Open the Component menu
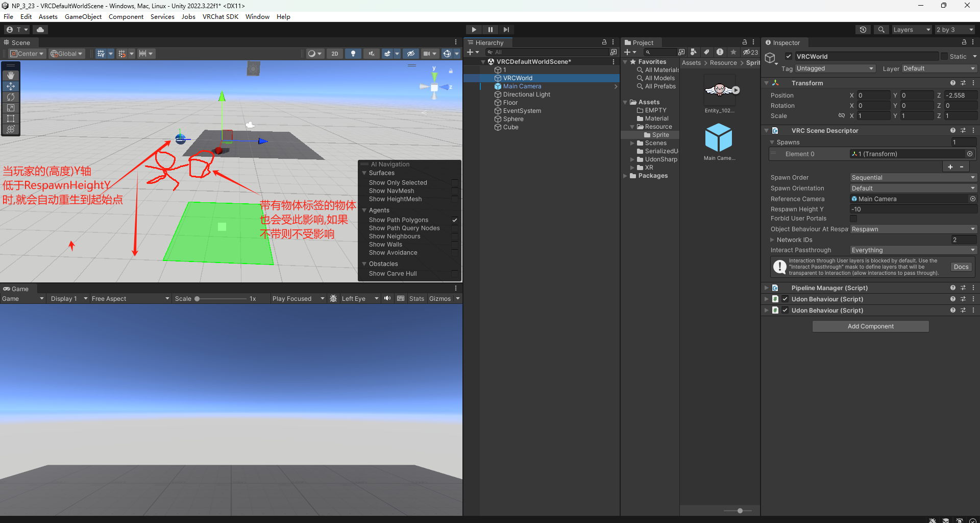Viewport: 980px width, 523px height. click(x=126, y=16)
